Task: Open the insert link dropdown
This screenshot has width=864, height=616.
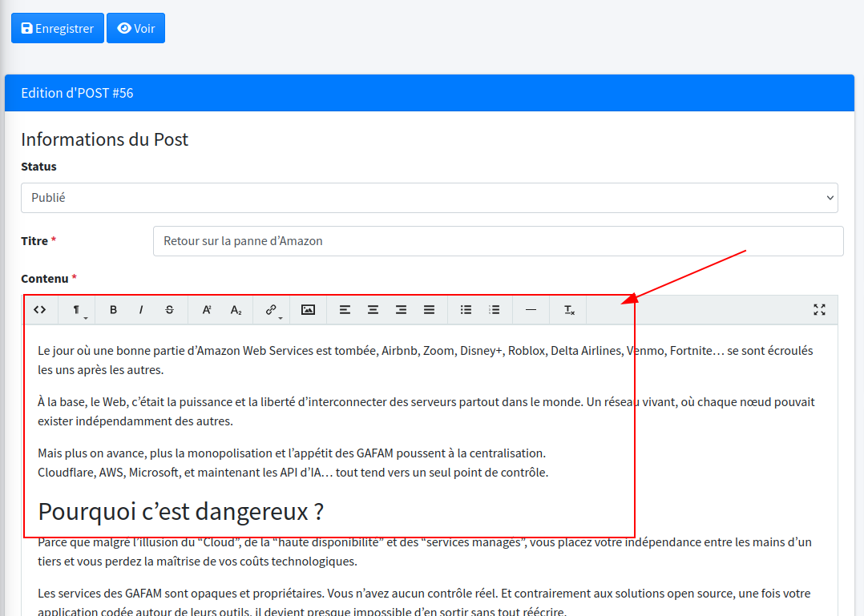Action: (x=272, y=310)
